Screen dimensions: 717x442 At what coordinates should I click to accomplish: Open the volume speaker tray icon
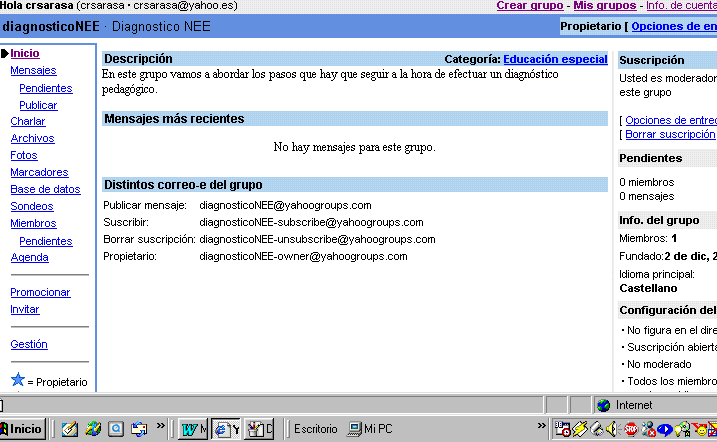pyautogui.click(x=612, y=429)
